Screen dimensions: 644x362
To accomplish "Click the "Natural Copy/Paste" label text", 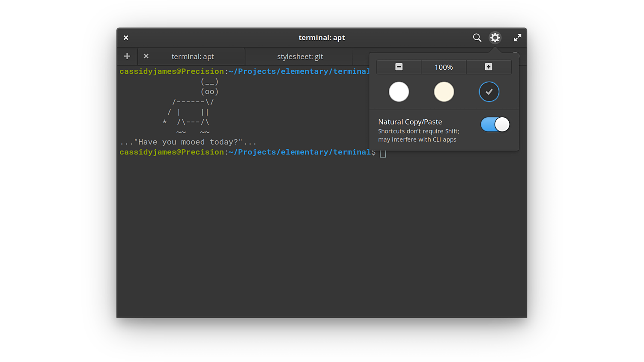I will coord(410,122).
